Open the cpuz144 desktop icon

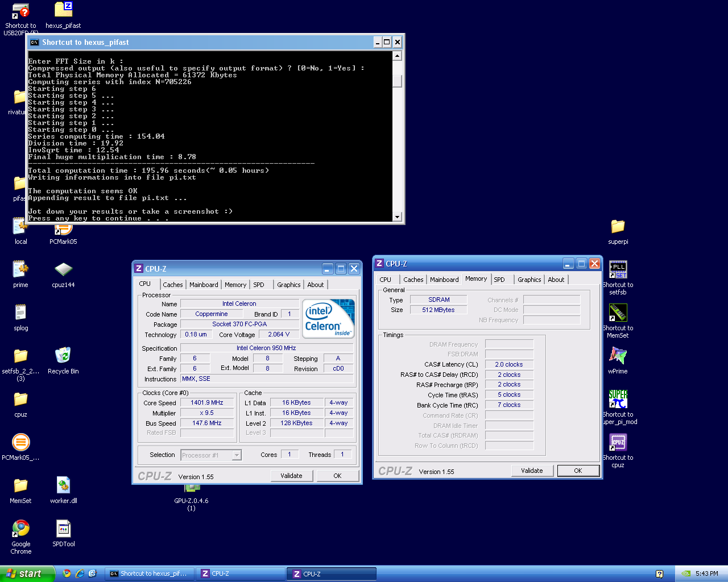[63, 269]
